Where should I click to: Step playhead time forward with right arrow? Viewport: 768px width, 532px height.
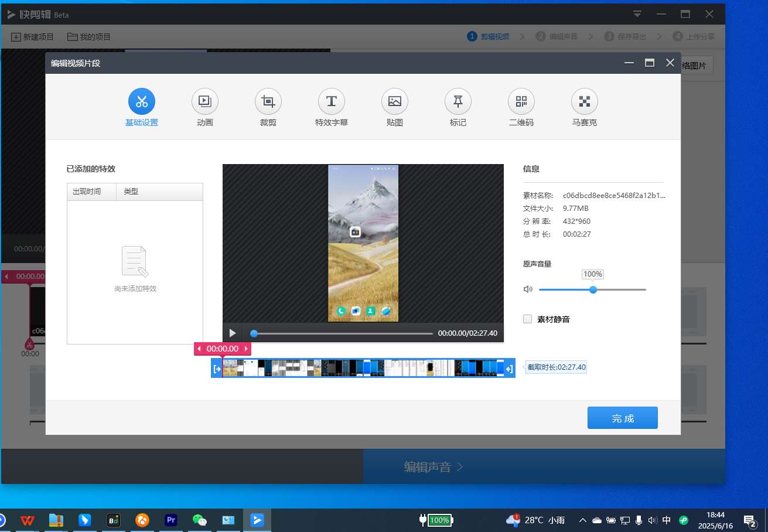pos(246,349)
